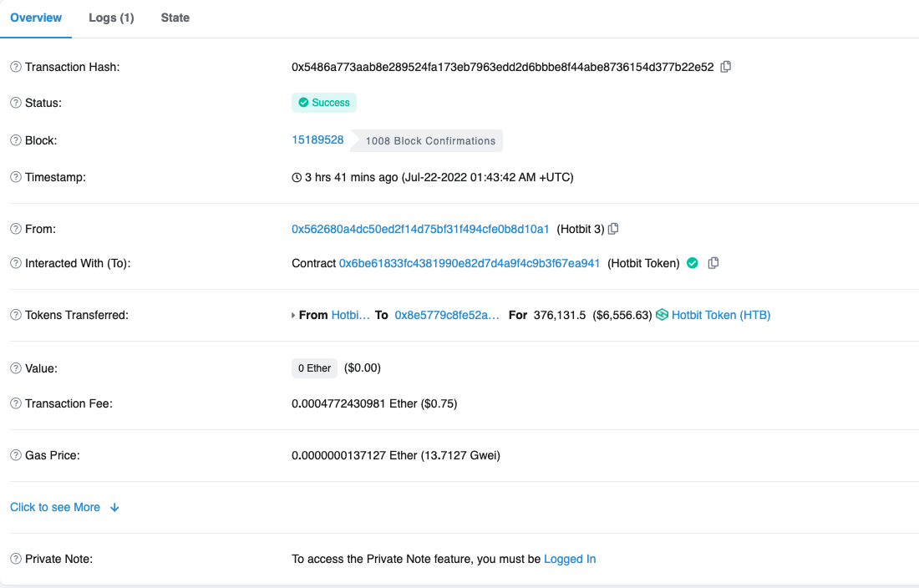Expand Click to see More section
Screen dimensions: 919x588
tap(64, 507)
